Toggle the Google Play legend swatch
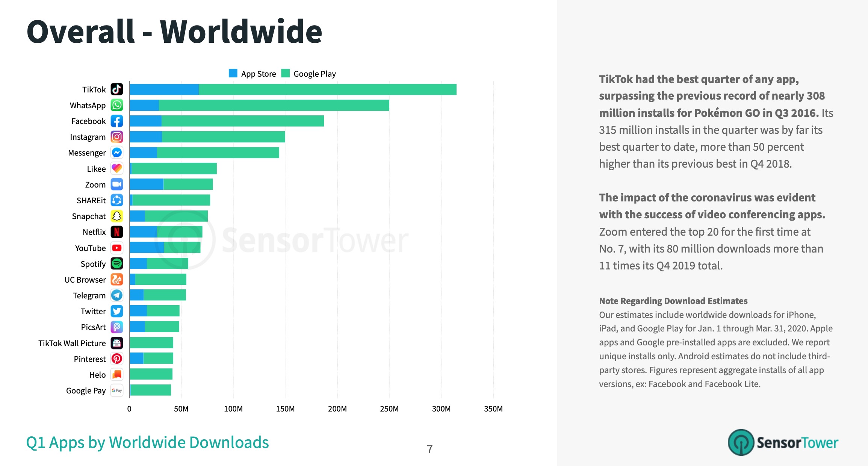868x466 pixels. [x=286, y=73]
